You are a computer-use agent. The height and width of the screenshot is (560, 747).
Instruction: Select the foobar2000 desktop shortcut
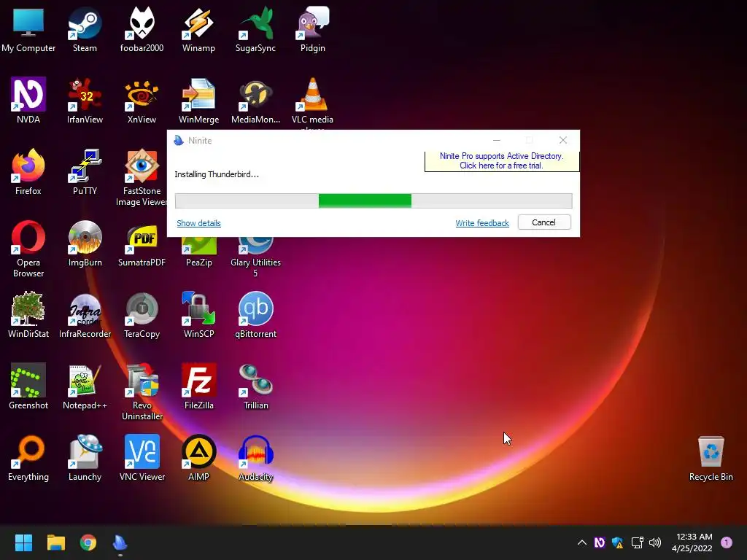142,29
